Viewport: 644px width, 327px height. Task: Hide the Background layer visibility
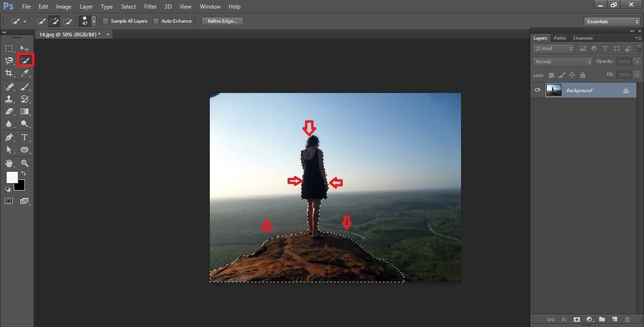(x=537, y=90)
